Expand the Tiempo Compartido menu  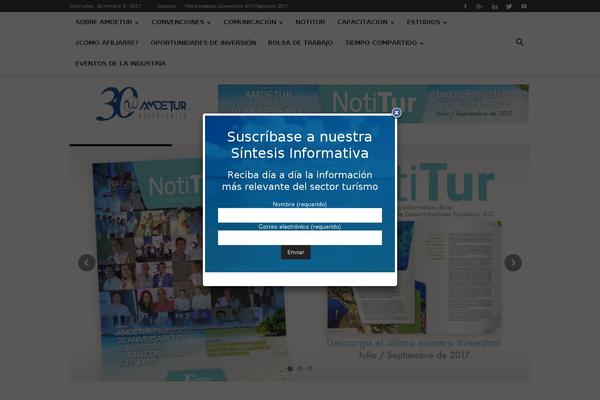click(x=384, y=43)
